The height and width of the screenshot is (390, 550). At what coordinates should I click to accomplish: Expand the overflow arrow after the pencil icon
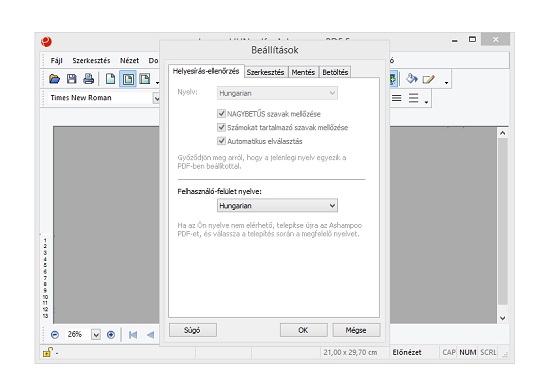click(x=446, y=83)
